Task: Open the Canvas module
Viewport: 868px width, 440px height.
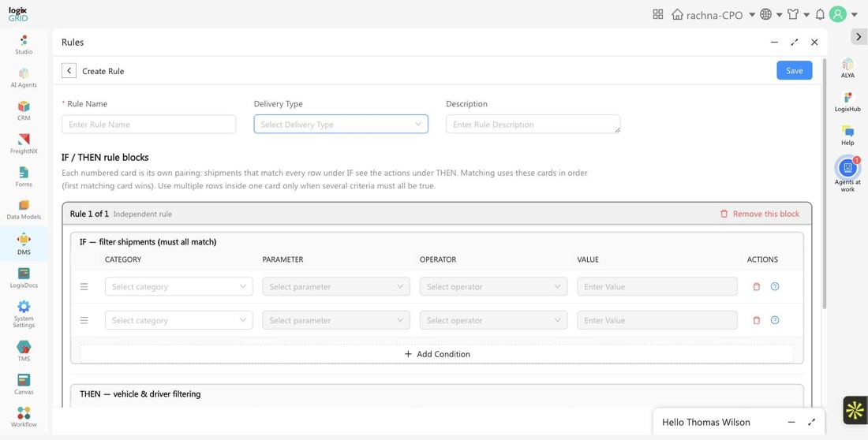Action: tap(24, 385)
